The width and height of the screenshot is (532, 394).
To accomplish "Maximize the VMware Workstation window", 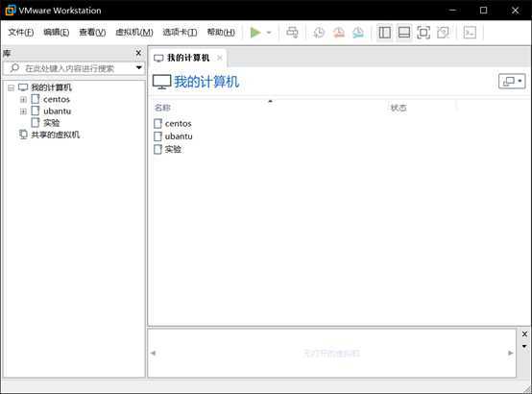I will coord(483,11).
